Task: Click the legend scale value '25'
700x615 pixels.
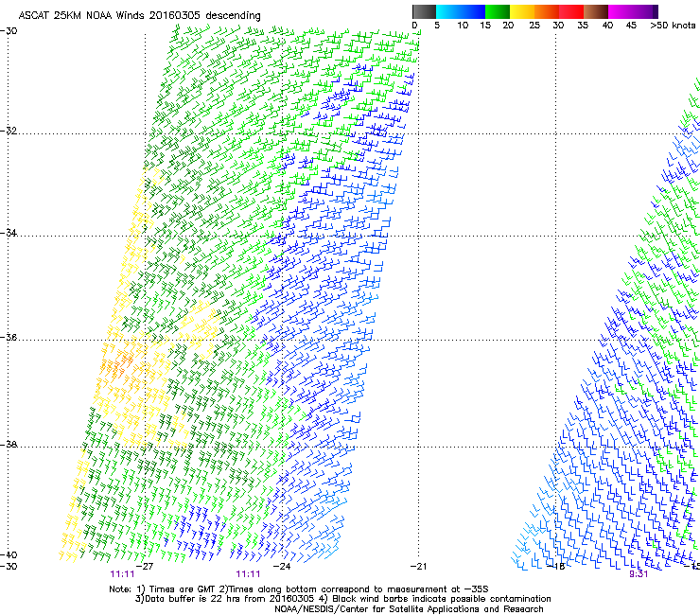Action: 534,25
